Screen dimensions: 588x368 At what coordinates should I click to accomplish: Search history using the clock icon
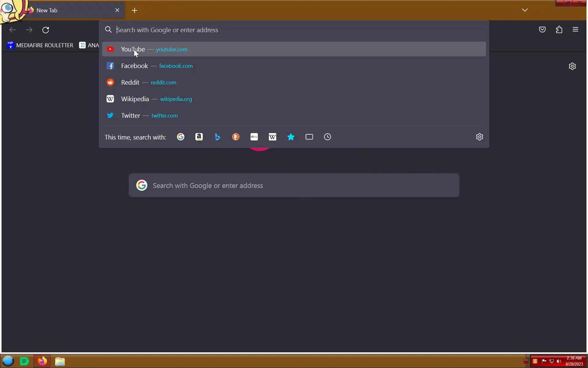coord(328,137)
